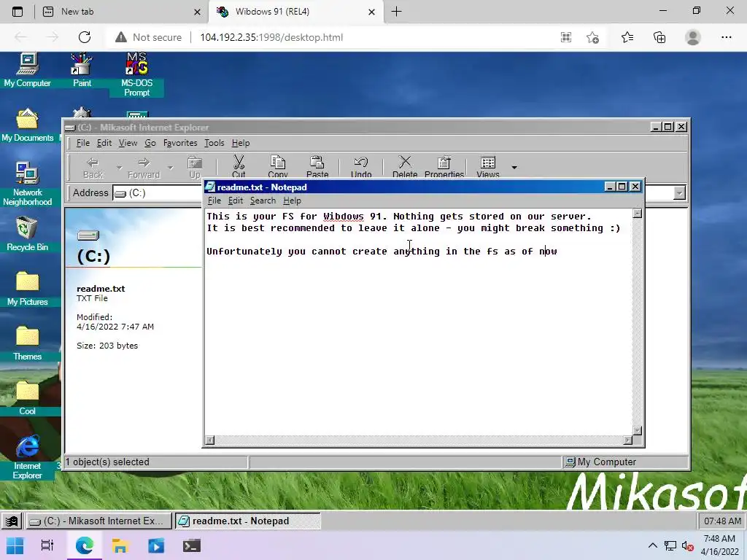Select the readme.txt - Notepad taskbar button
747x560 pixels.
pos(248,521)
